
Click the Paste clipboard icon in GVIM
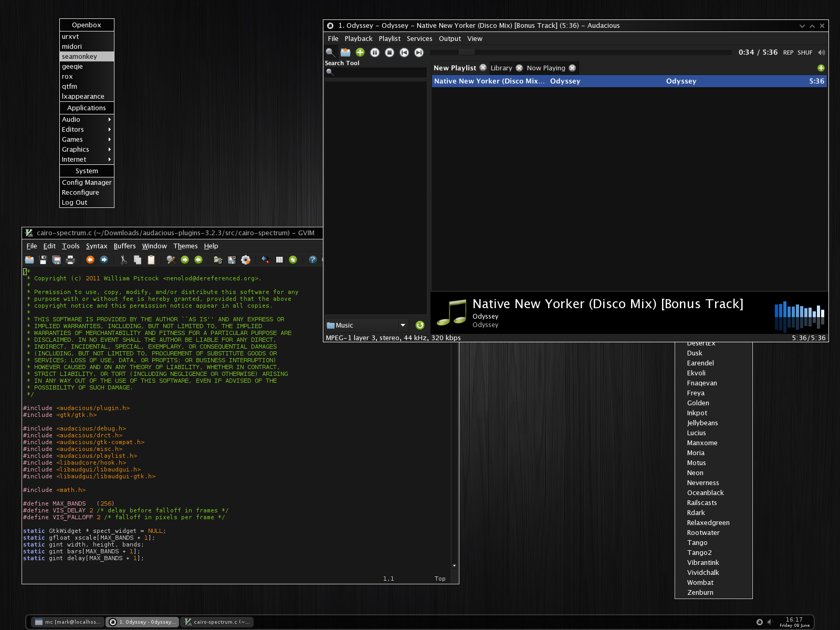pos(151,259)
